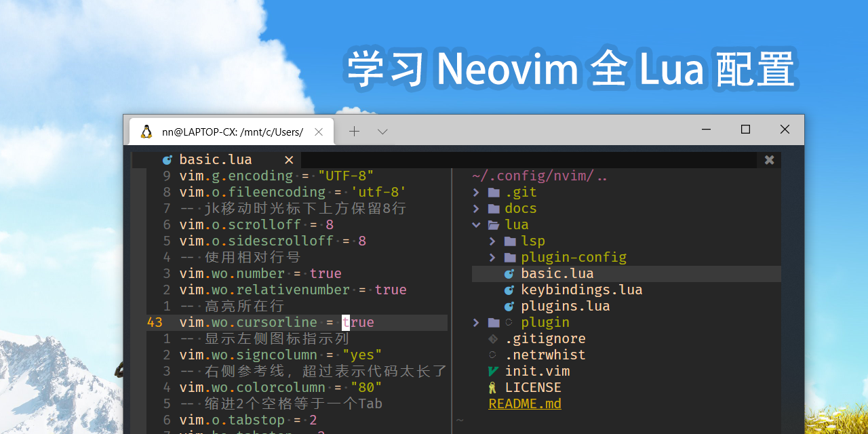The width and height of the screenshot is (868, 434).
Task: Click the Lua icon on basic.lua buffer tab
Action: pyautogui.click(x=167, y=160)
